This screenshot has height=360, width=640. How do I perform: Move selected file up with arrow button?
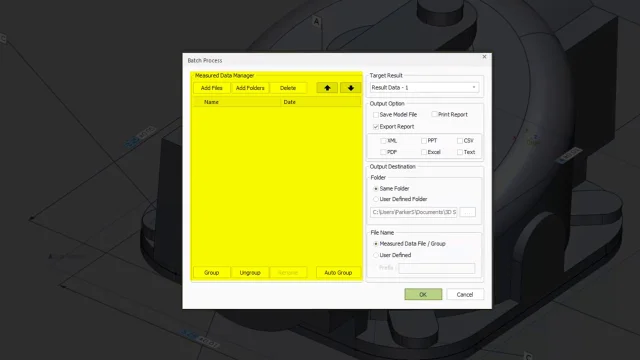[x=327, y=88]
